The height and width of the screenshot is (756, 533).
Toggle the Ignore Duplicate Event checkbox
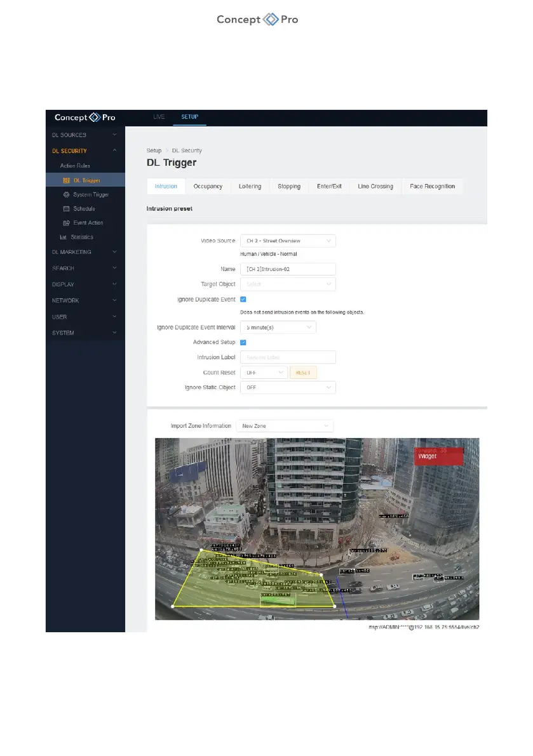point(243,300)
